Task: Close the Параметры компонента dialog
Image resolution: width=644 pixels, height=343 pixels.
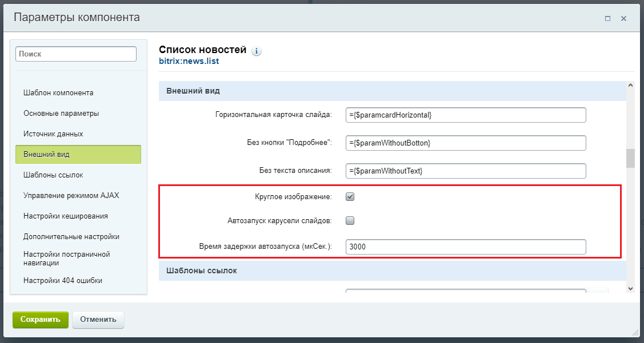Action: pyautogui.click(x=623, y=18)
